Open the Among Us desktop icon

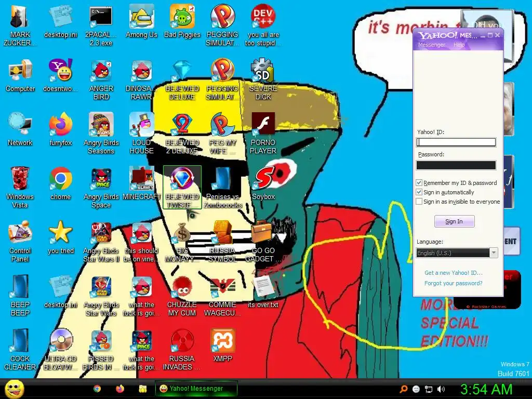[141, 21]
